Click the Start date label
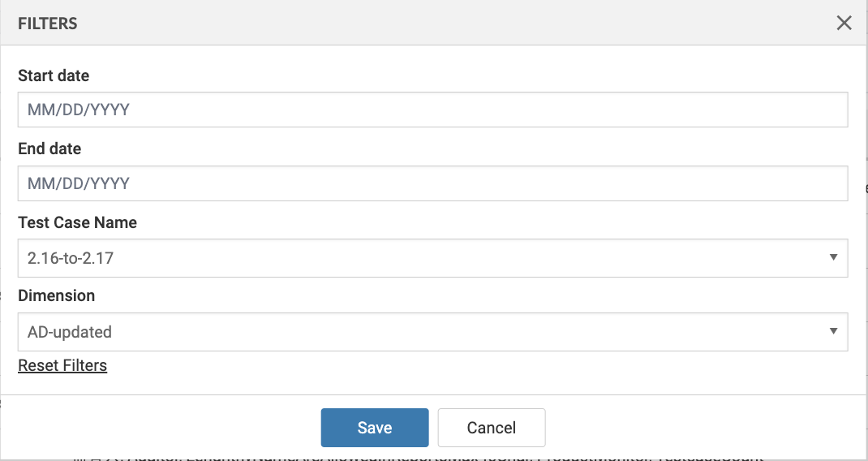Image resolution: width=868 pixels, height=461 pixels. (x=54, y=75)
